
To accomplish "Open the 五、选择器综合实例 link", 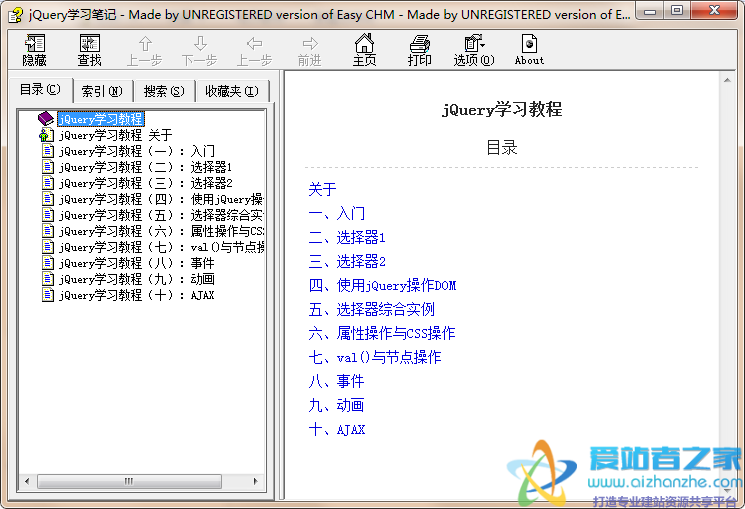I will click(x=372, y=309).
